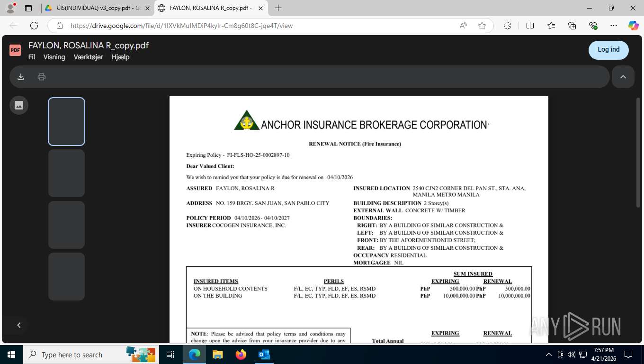The height and width of the screenshot is (364, 644).
Task: Click 'ON HOUSEHOLD CONTENTS' row text
Action: [x=230, y=289]
